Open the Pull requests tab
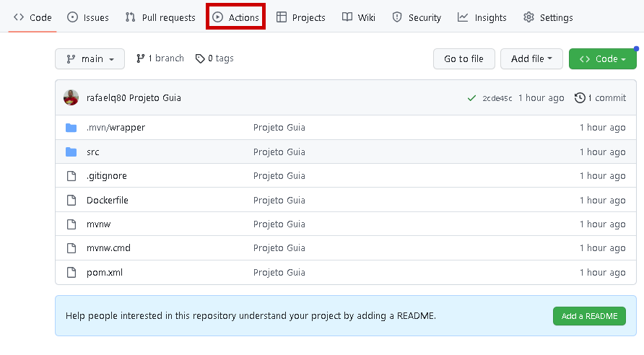 [160, 17]
